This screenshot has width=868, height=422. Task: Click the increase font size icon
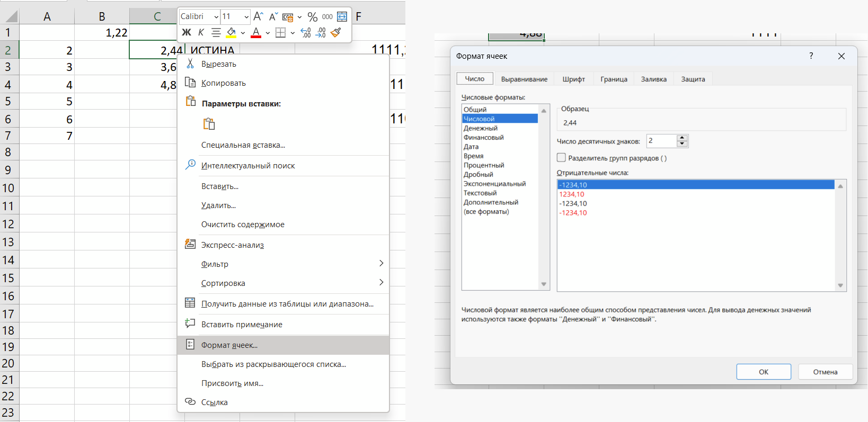258,16
